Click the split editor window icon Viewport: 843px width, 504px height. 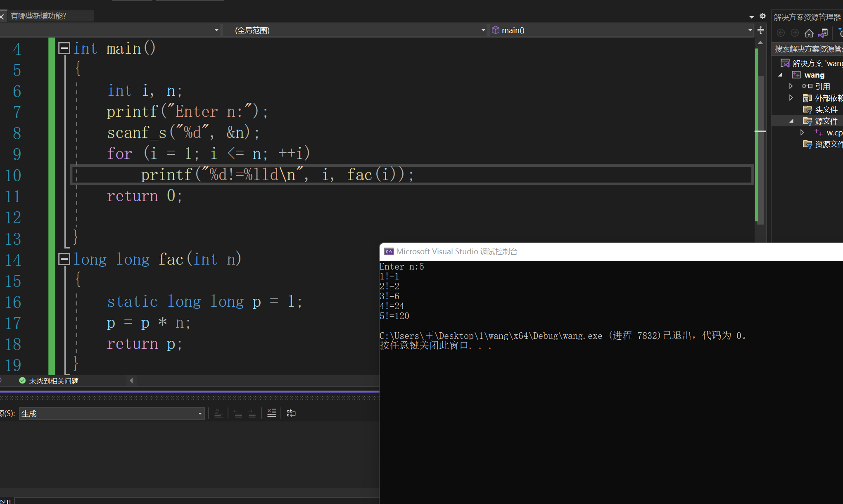point(760,30)
